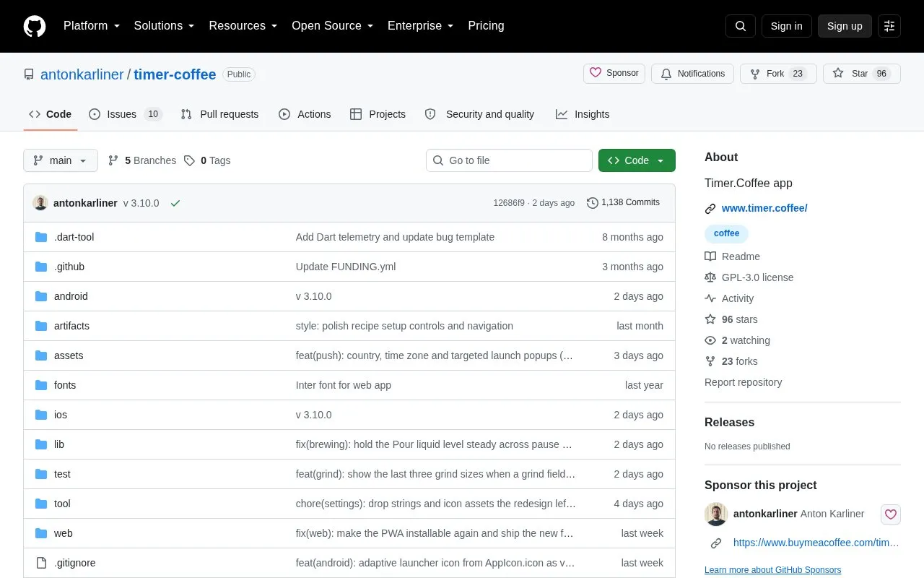This screenshot has width=924, height=578.
Task: Open the Readme link in About
Action: 732,256
